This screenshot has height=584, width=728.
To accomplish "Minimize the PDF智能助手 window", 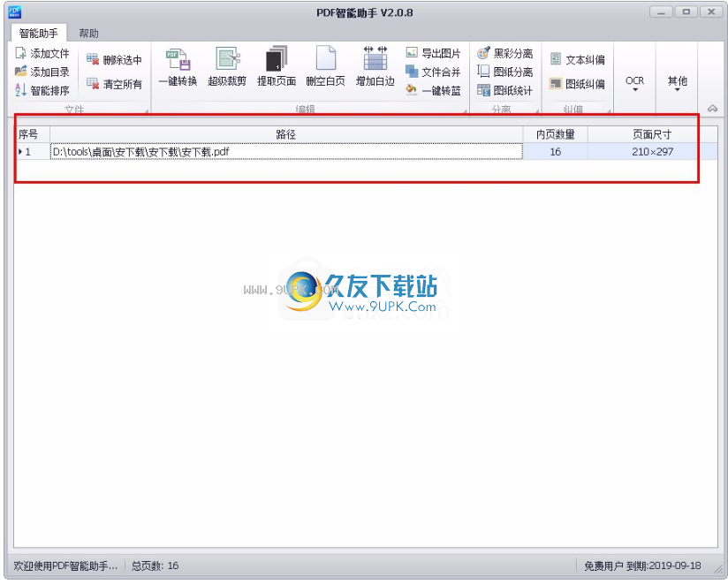I will coord(661,11).
